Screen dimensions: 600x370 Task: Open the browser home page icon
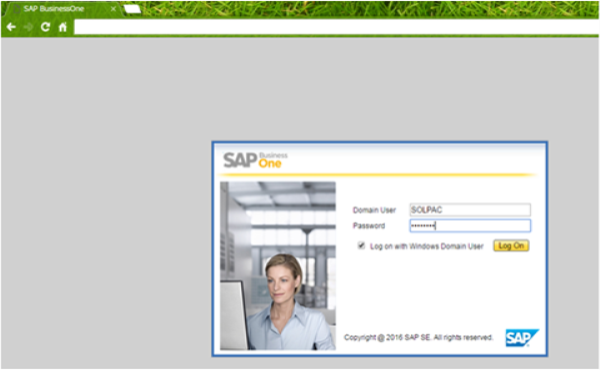[63, 27]
